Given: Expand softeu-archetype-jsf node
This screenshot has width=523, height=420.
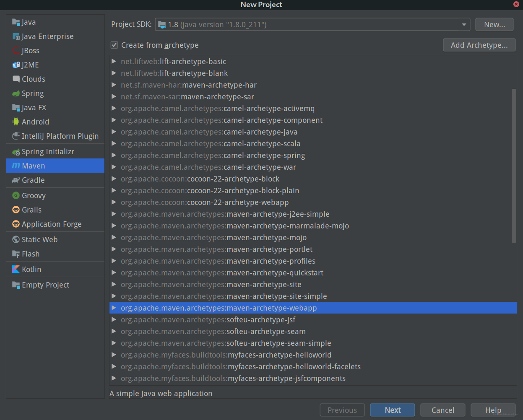Looking at the screenshot, I should [x=114, y=319].
